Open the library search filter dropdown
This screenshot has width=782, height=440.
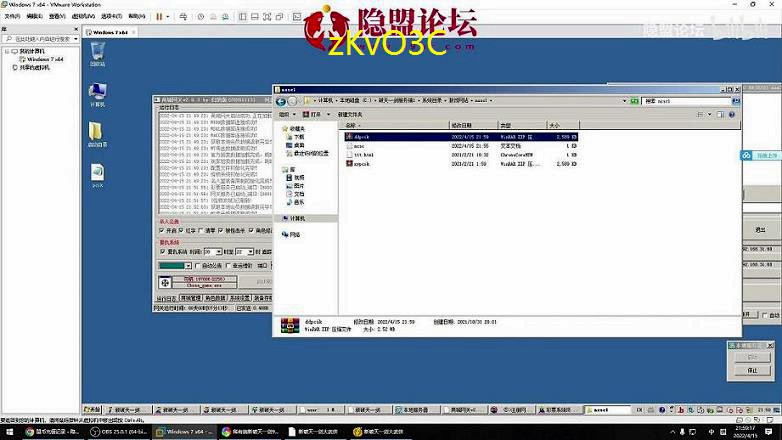tap(75, 39)
